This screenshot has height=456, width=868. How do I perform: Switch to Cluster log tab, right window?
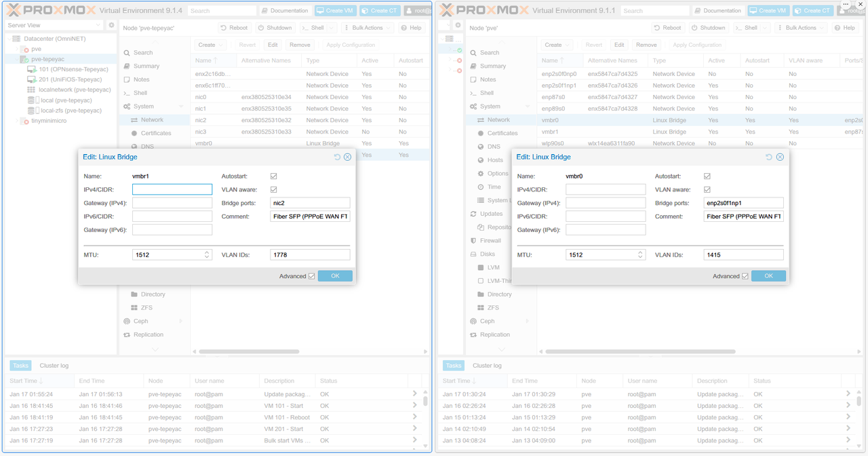click(x=487, y=366)
